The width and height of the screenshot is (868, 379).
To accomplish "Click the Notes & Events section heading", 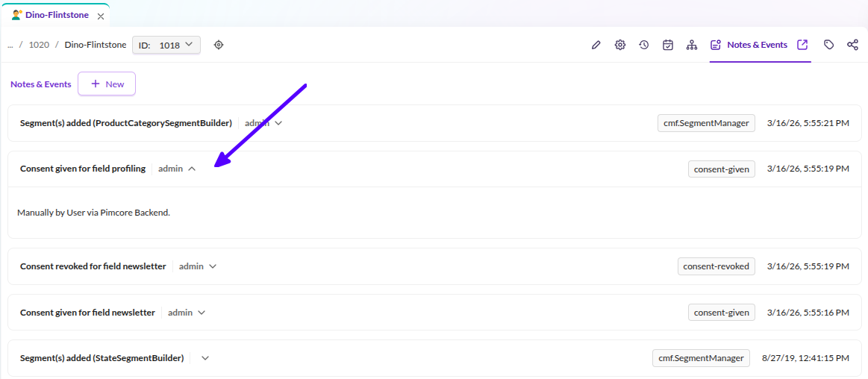I will (41, 84).
